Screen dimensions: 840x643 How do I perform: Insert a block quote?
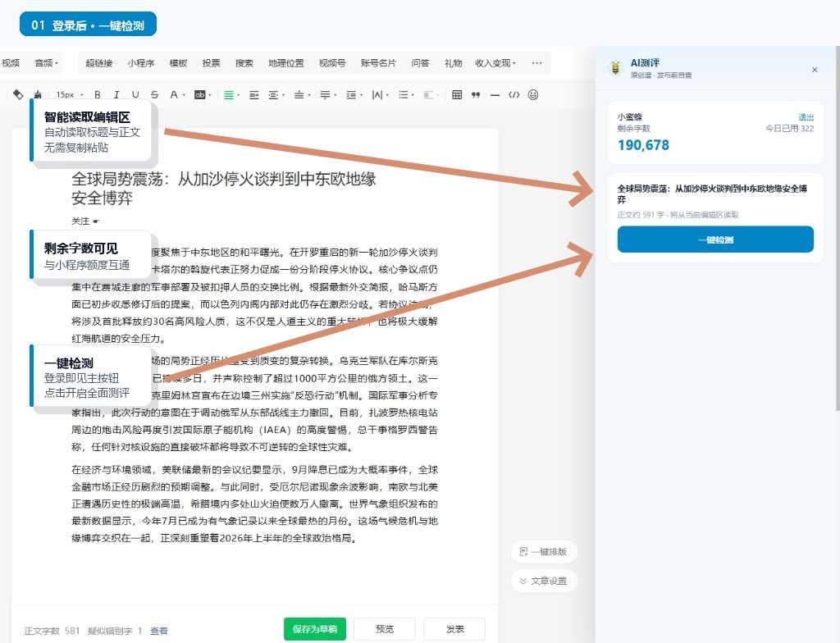coord(476,95)
